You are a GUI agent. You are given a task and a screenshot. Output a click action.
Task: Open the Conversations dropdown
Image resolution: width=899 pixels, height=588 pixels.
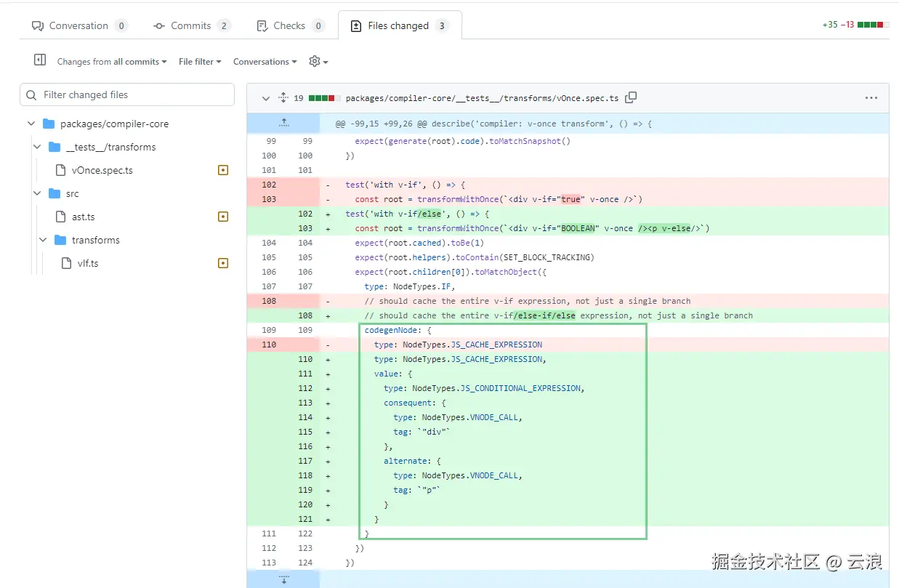[265, 62]
